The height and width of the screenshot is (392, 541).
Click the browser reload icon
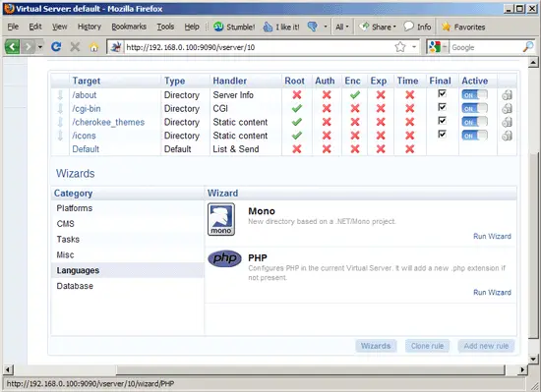click(x=56, y=47)
